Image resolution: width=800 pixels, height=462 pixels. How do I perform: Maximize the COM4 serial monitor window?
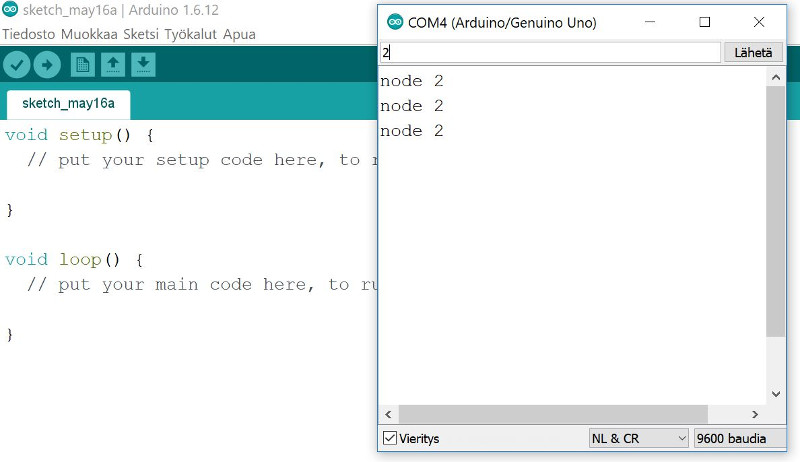[705, 22]
